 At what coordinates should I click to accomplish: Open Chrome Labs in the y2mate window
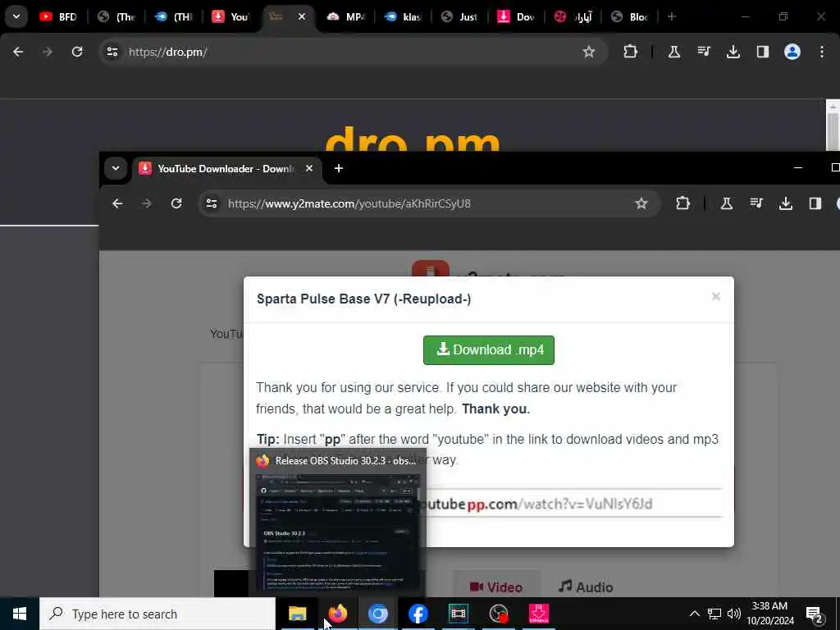click(x=727, y=203)
